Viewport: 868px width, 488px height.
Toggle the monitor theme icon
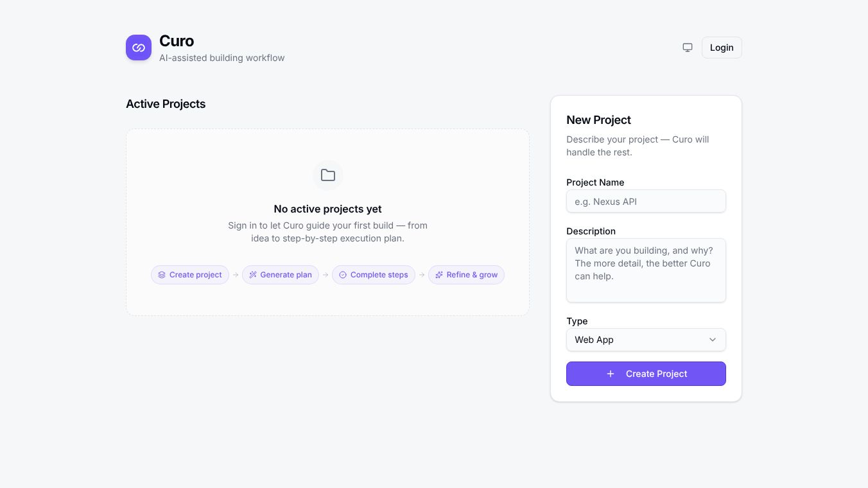[688, 48]
